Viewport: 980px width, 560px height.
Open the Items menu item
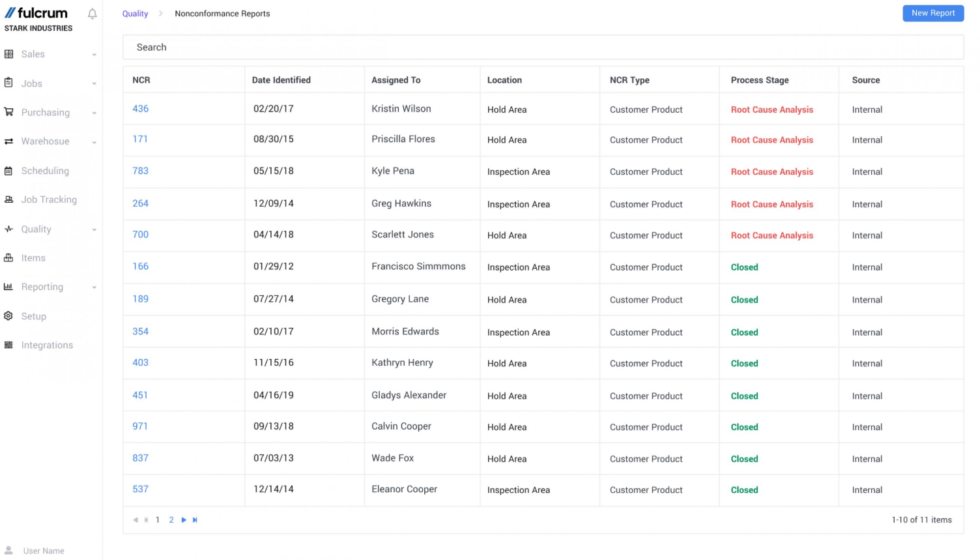(33, 258)
